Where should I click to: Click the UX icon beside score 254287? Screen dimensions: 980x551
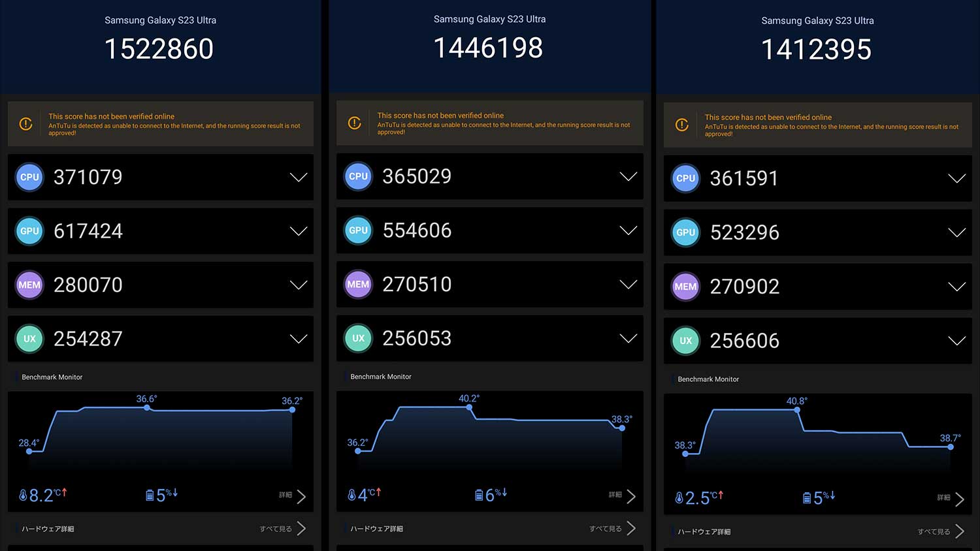point(29,339)
